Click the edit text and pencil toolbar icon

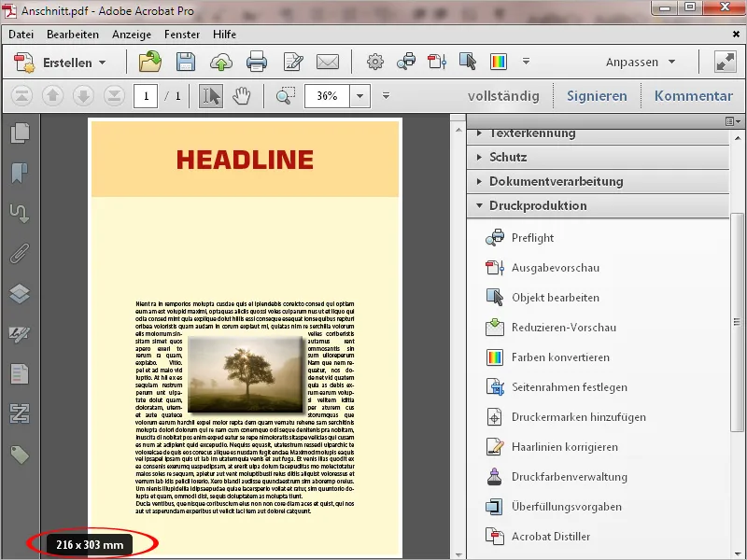[292, 63]
